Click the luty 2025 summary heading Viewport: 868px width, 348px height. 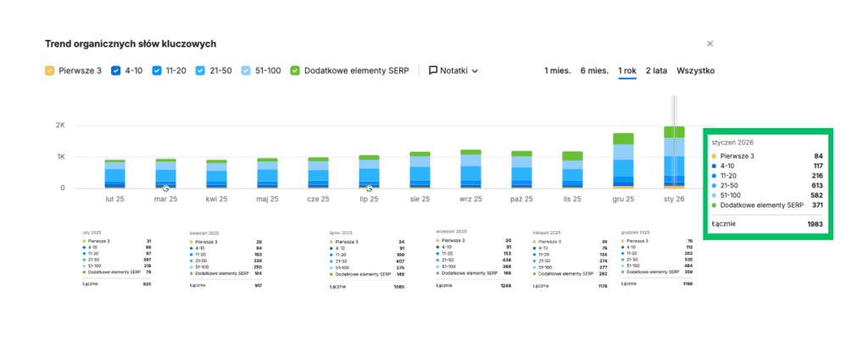pos(92,233)
